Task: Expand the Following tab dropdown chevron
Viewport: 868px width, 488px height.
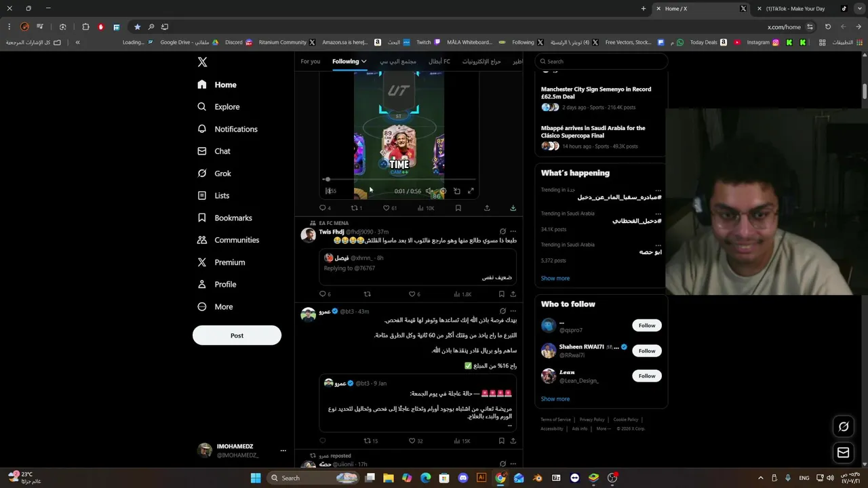Action: pos(363,62)
